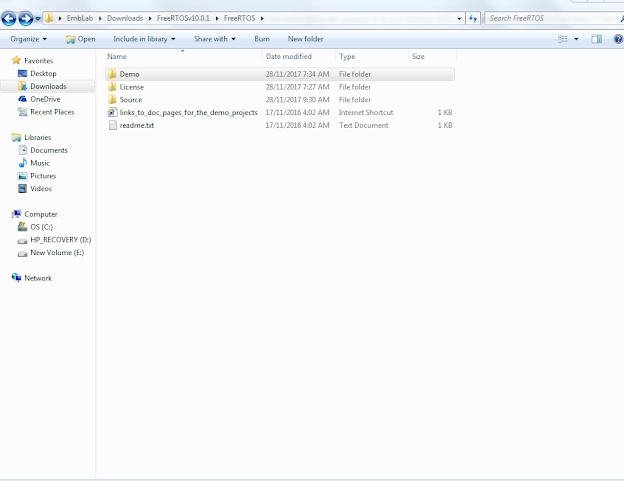Go forward with the Forward arrow button
The image size is (624, 481).
(26, 18)
